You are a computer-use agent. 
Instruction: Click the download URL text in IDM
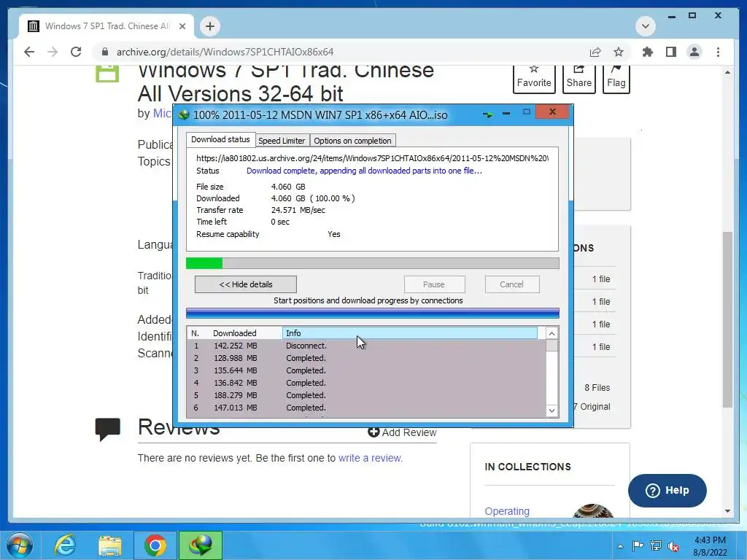pyautogui.click(x=372, y=158)
